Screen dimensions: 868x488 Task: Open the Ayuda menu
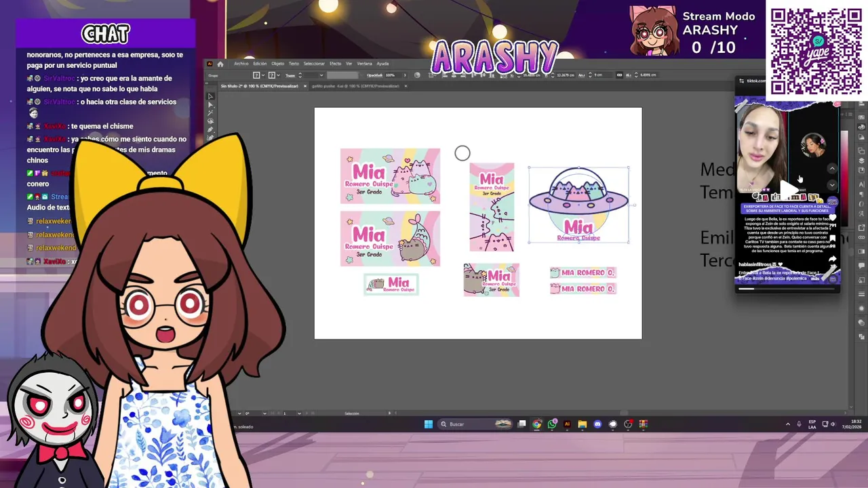tap(382, 64)
